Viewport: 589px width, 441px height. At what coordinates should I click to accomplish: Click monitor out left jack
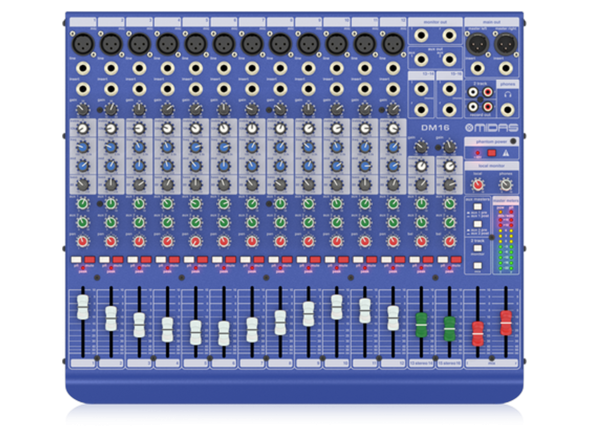[x=421, y=36]
